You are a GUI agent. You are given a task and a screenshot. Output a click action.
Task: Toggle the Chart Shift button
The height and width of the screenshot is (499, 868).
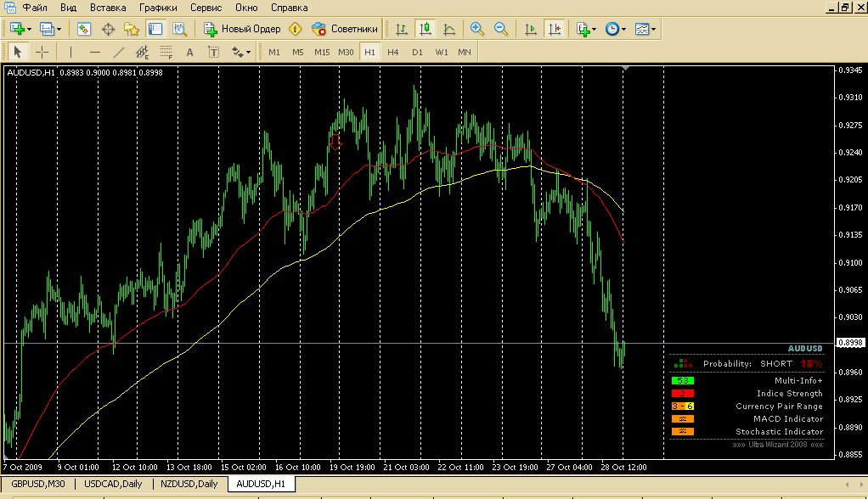pyautogui.click(x=555, y=29)
